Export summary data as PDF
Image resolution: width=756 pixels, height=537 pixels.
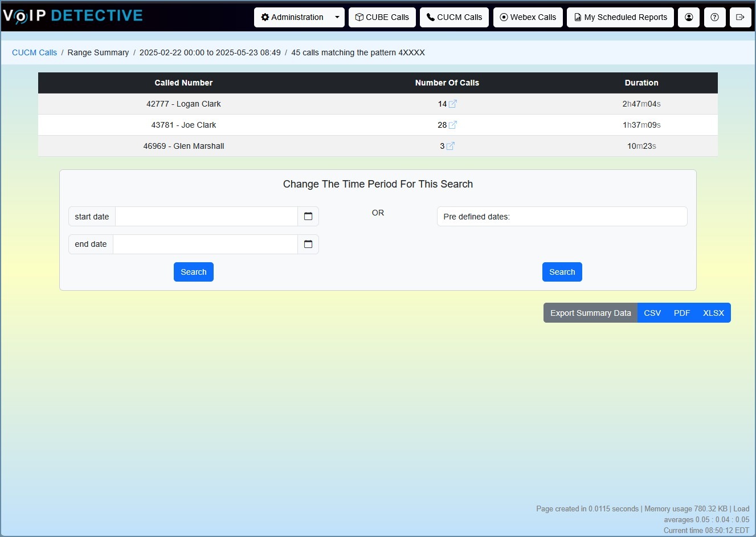[682, 313]
